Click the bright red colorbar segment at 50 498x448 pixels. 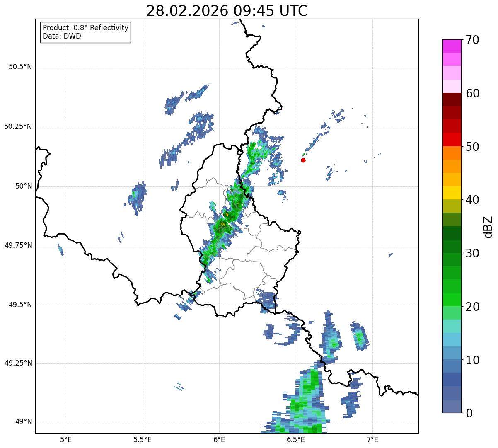coord(452,139)
